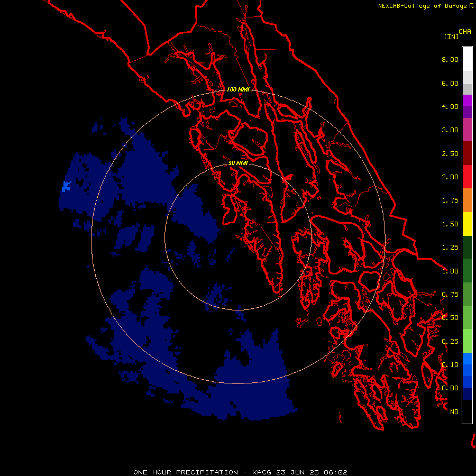Click the dark maroon legend swatch beside 2.50
476x476 pixels.
click(x=467, y=153)
